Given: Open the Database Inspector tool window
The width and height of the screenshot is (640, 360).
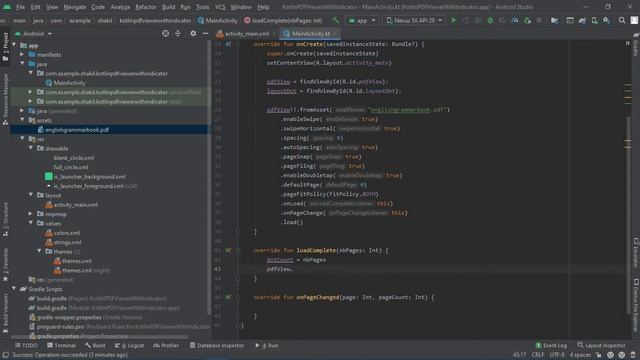Looking at the screenshot, I should [217, 345].
